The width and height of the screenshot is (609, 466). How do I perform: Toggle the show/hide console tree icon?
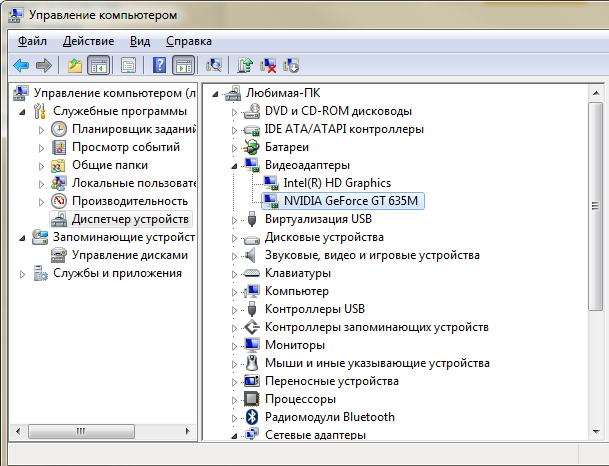tap(99, 65)
